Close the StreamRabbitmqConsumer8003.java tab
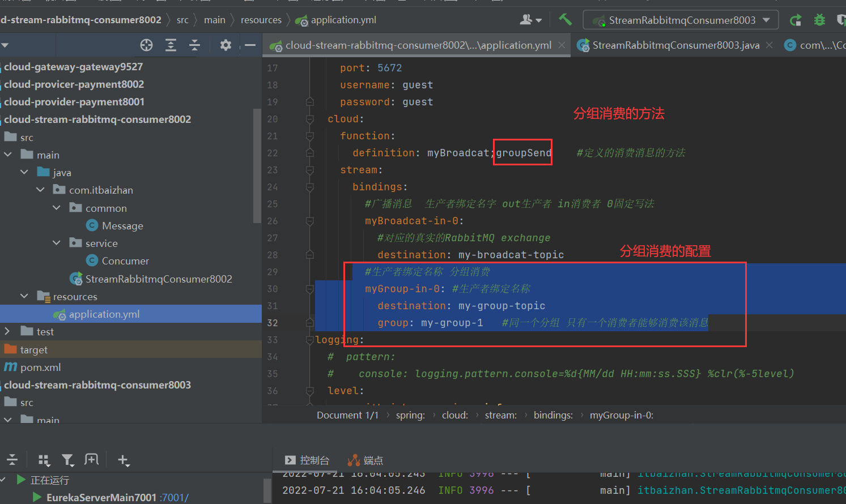This screenshot has width=846, height=504. tap(769, 45)
